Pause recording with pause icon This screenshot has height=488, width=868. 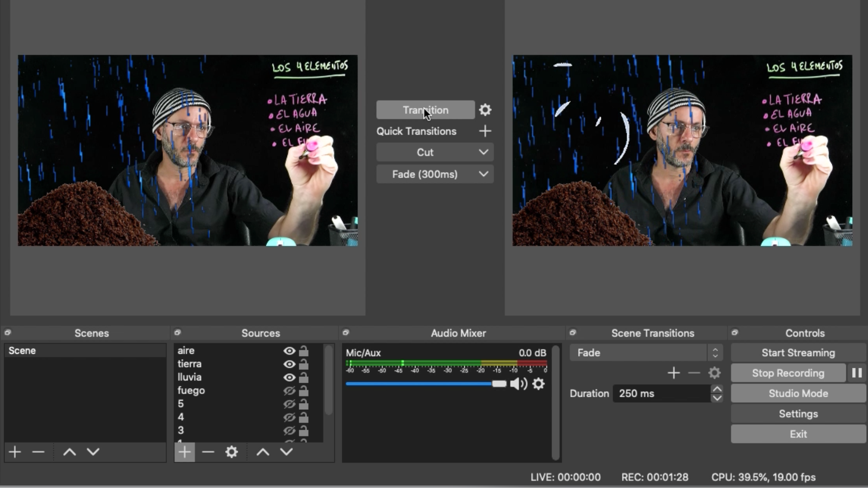[857, 373]
